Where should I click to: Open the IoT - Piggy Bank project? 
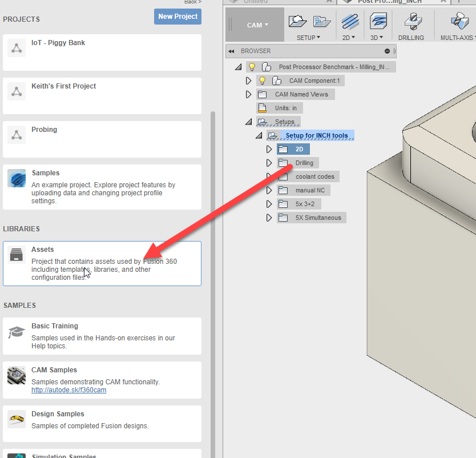click(102, 53)
